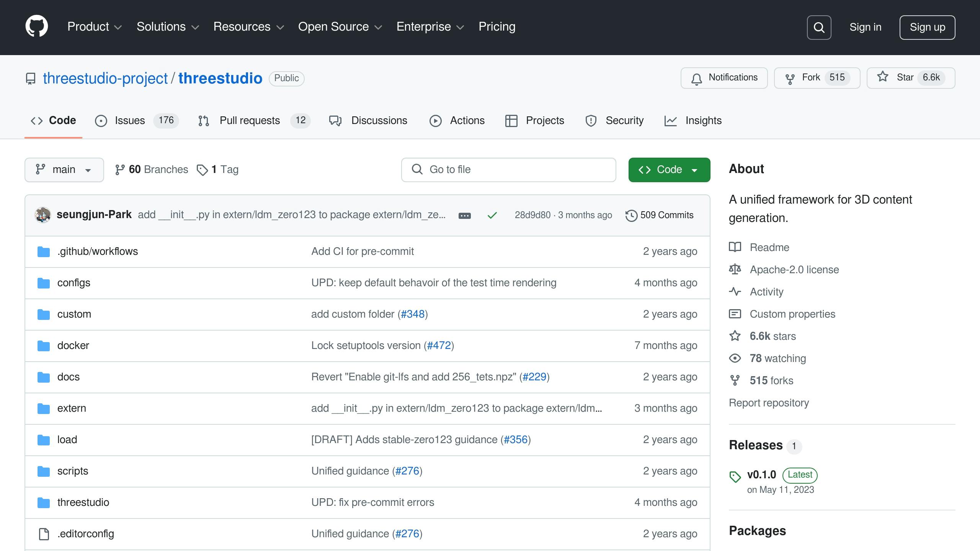Click the watching eye icon
The image size is (980, 551).
[735, 358]
